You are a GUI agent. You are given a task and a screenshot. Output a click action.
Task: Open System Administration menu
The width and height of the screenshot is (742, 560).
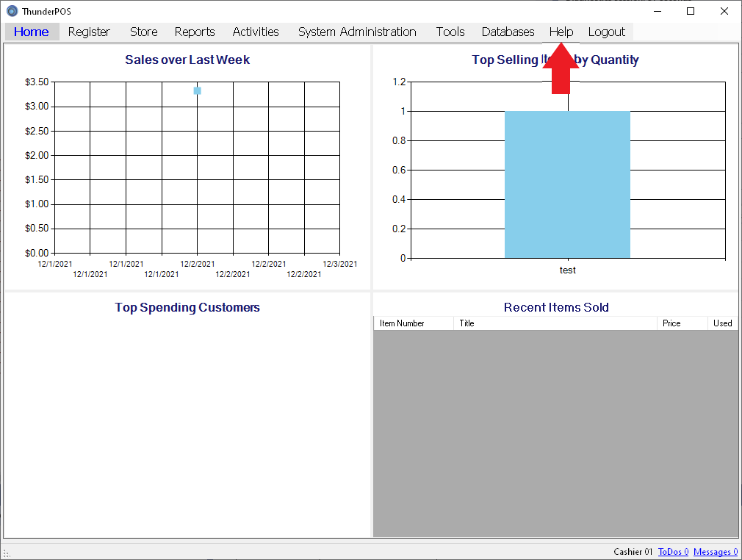click(357, 32)
